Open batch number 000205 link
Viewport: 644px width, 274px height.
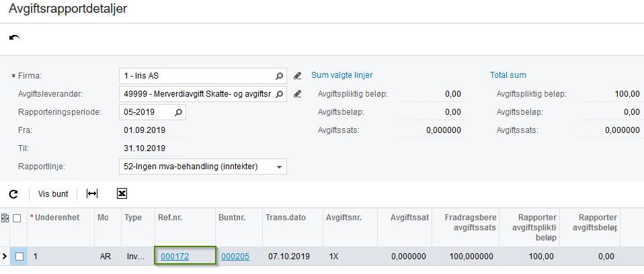pyautogui.click(x=235, y=257)
